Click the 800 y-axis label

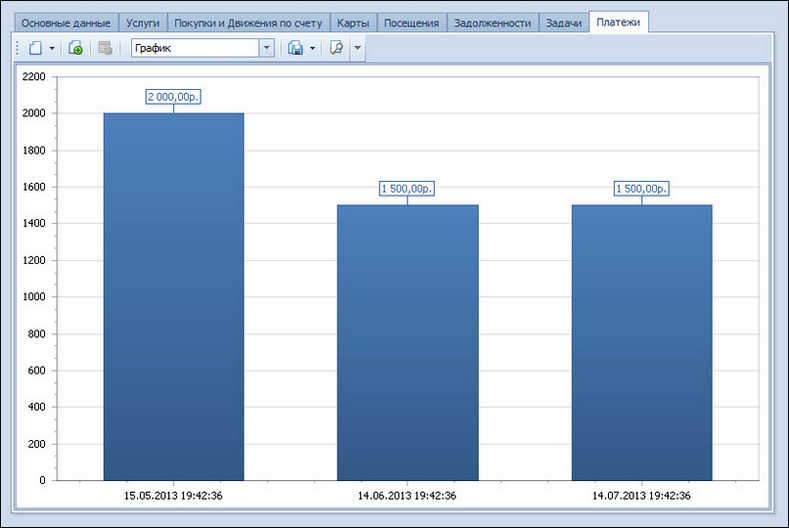coord(36,334)
